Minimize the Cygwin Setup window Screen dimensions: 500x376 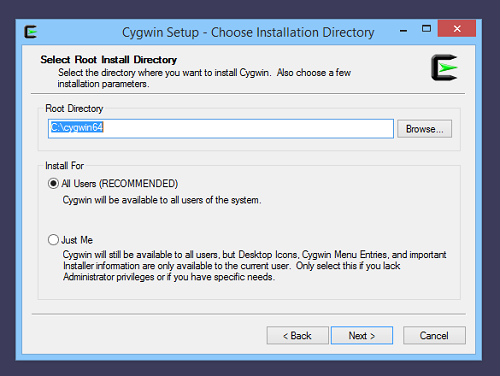click(x=403, y=31)
